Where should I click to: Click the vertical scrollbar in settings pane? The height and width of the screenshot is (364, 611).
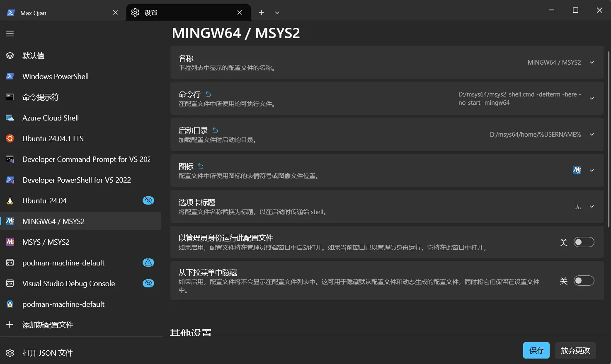pyautogui.click(x=608, y=139)
